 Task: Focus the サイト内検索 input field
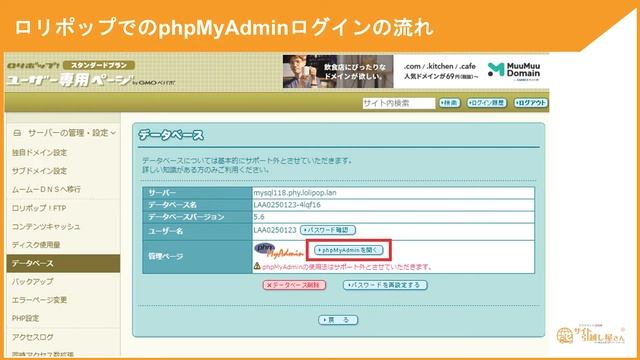399,103
